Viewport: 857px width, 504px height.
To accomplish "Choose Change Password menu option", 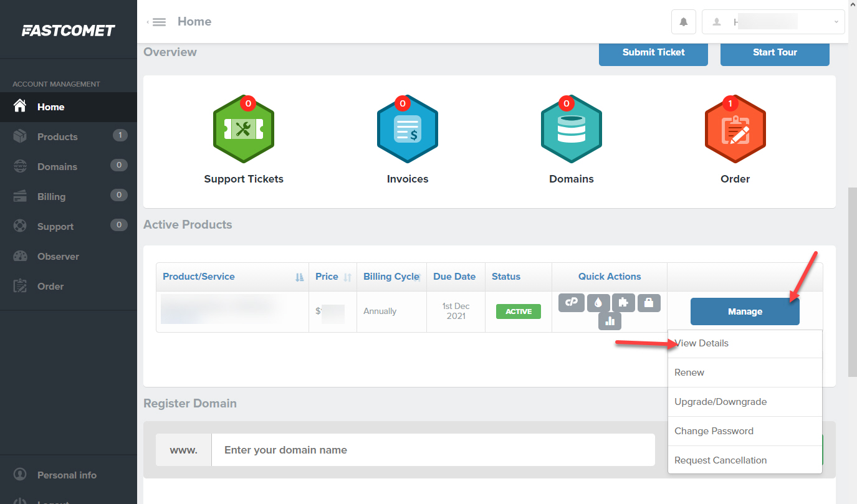I will 745,431.
